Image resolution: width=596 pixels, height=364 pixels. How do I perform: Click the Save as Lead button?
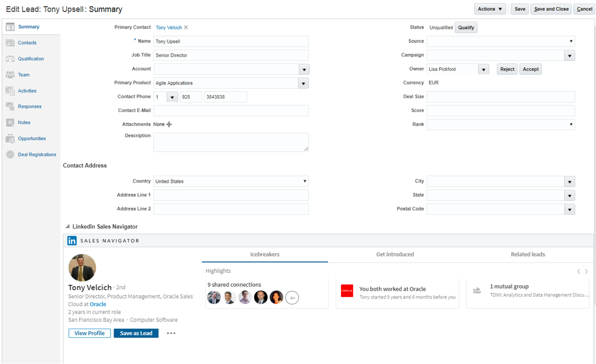(136, 333)
